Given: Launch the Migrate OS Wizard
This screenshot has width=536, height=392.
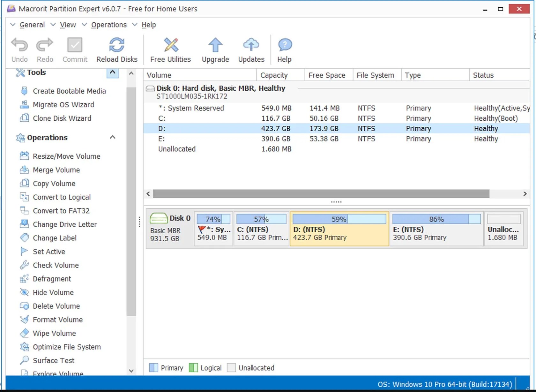Looking at the screenshot, I should click(x=63, y=104).
